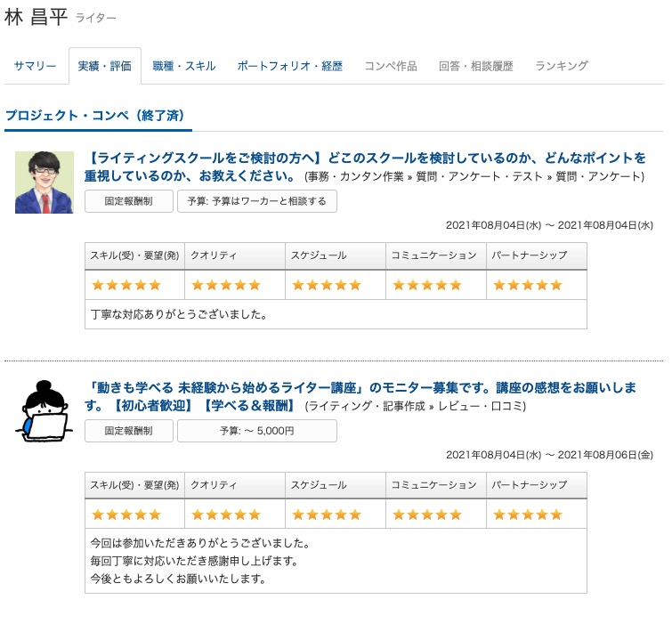Click first project's パートナーシップ star rating
Image resolution: width=672 pixels, height=624 pixels.
pos(528,285)
